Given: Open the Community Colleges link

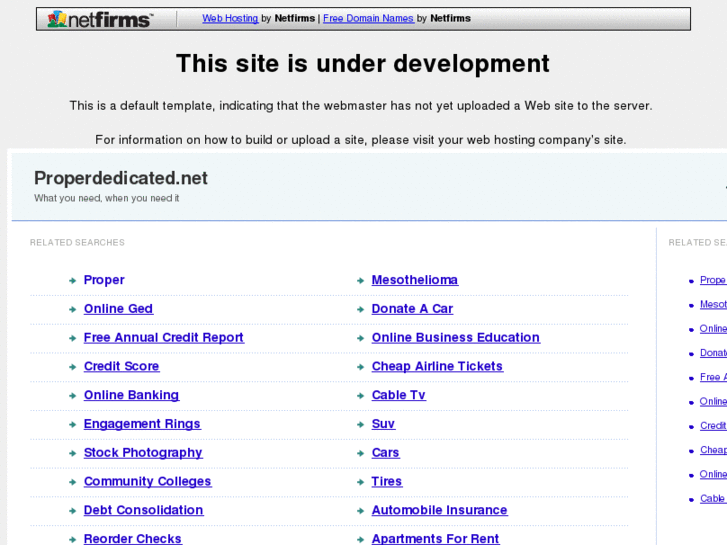Looking at the screenshot, I should pos(147,481).
